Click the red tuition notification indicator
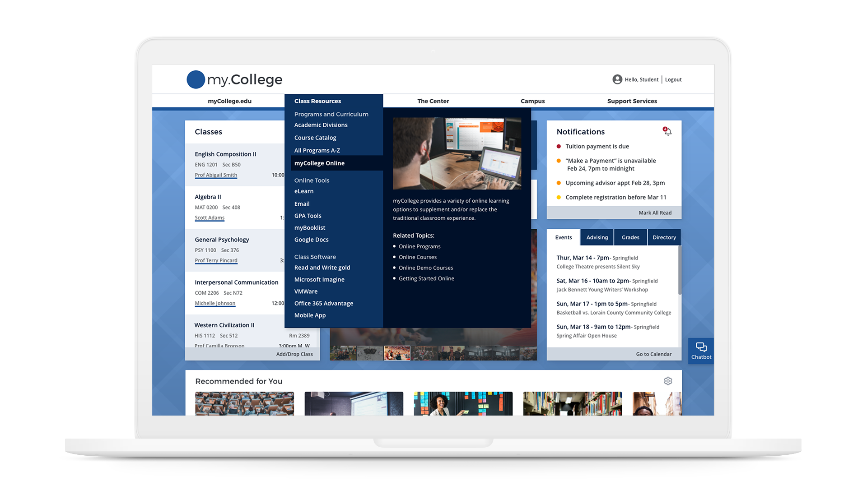This screenshot has width=867, height=504. click(x=559, y=146)
